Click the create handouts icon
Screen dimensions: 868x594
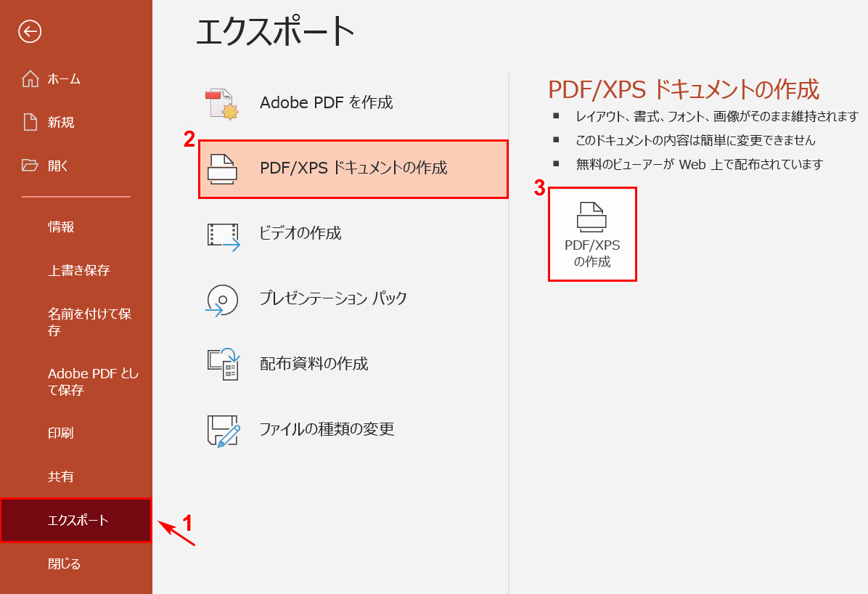tap(223, 364)
